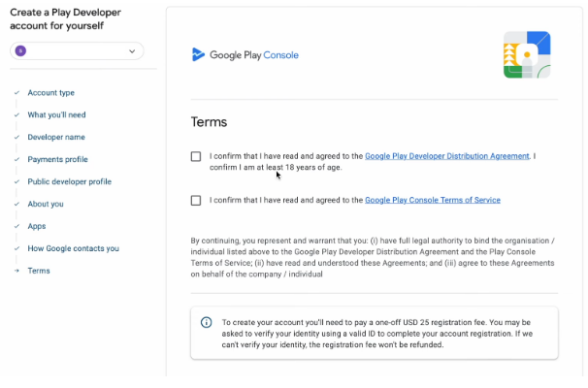This screenshot has width=588, height=388.
Task: Open the Public developer profile step
Action: click(x=69, y=182)
